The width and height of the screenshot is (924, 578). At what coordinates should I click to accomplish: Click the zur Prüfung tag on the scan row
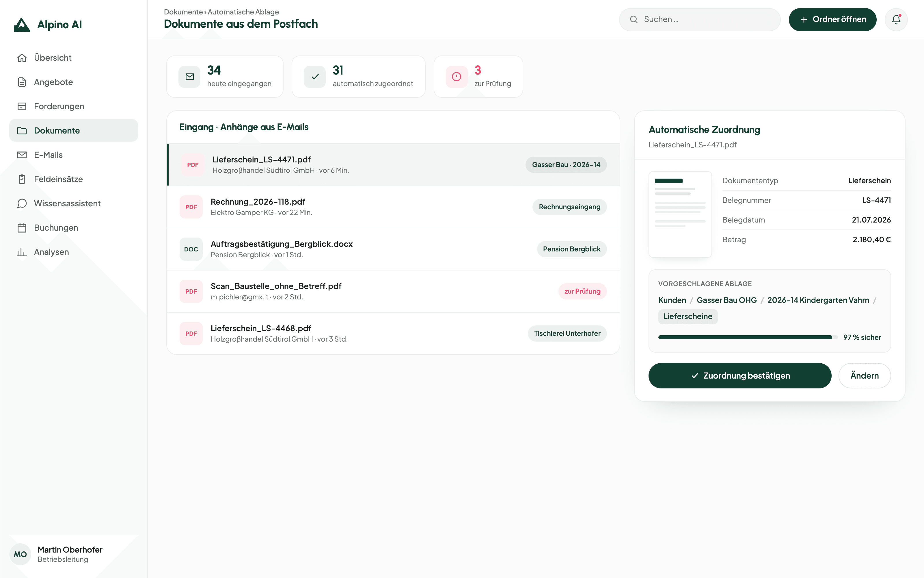click(x=582, y=291)
